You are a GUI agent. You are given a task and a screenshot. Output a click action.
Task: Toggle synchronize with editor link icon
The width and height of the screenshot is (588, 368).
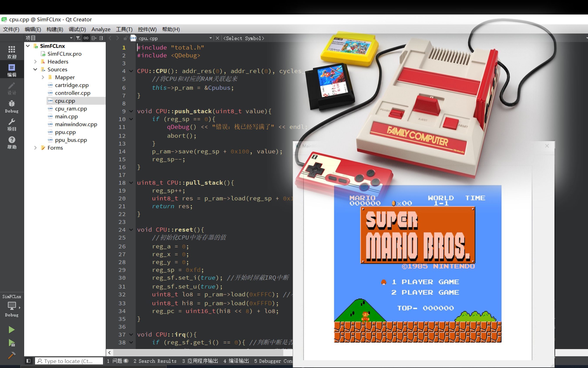(x=86, y=38)
